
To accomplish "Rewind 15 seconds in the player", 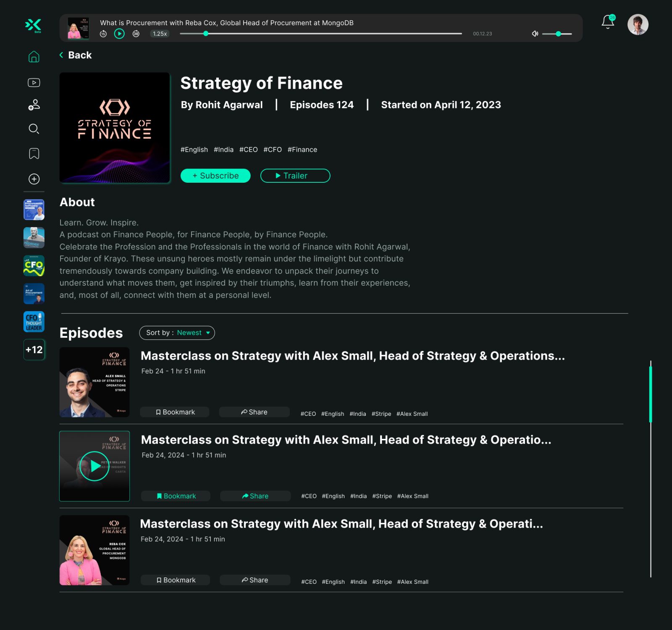I will pyautogui.click(x=103, y=34).
